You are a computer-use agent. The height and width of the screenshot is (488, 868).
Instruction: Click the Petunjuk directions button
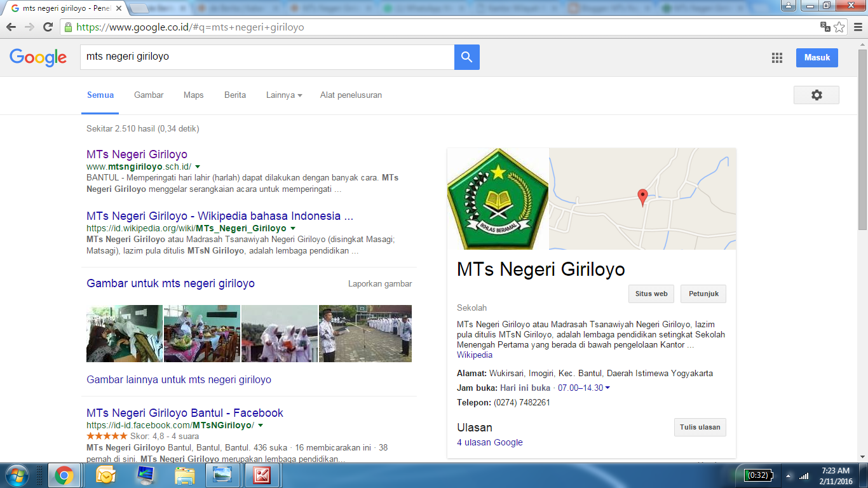703,294
